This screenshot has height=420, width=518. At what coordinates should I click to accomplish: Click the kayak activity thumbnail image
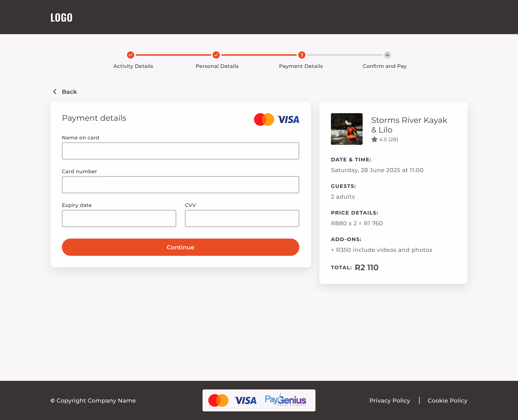click(347, 129)
